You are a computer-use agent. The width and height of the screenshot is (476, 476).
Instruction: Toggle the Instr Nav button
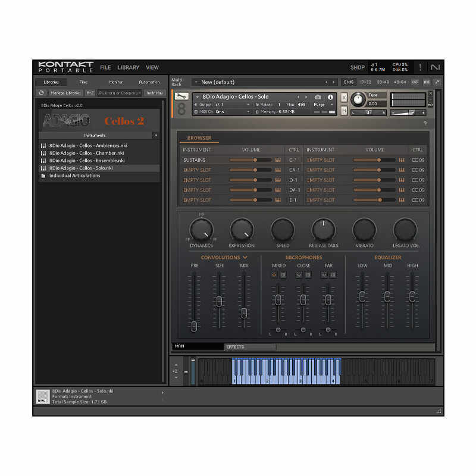point(155,93)
